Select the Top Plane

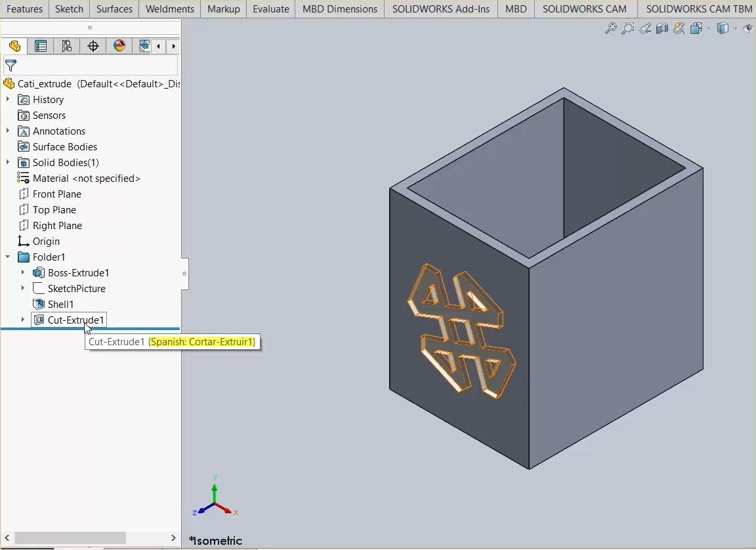click(x=54, y=210)
